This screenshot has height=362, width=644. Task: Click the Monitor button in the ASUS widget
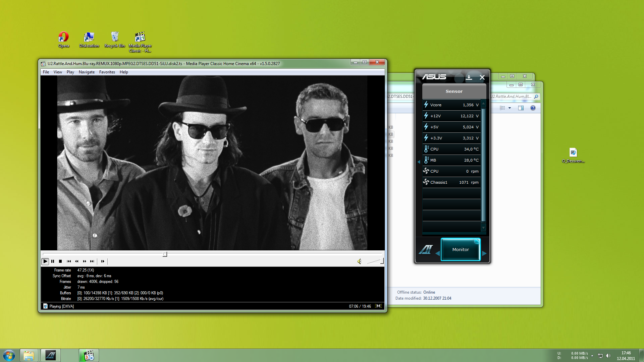tap(461, 249)
